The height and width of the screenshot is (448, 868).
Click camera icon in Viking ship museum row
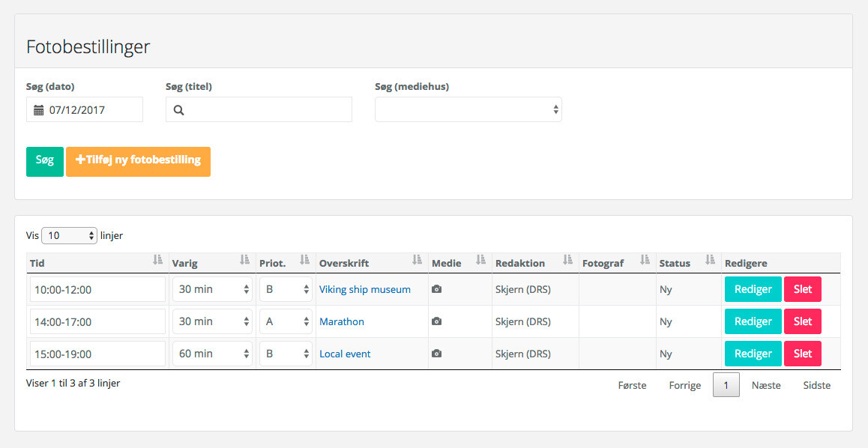[x=437, y=289]
